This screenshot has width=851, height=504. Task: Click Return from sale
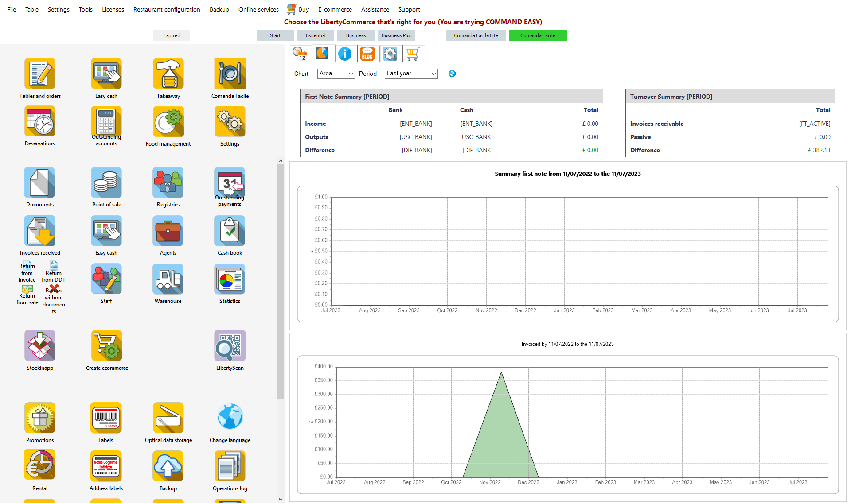[27, 296]
